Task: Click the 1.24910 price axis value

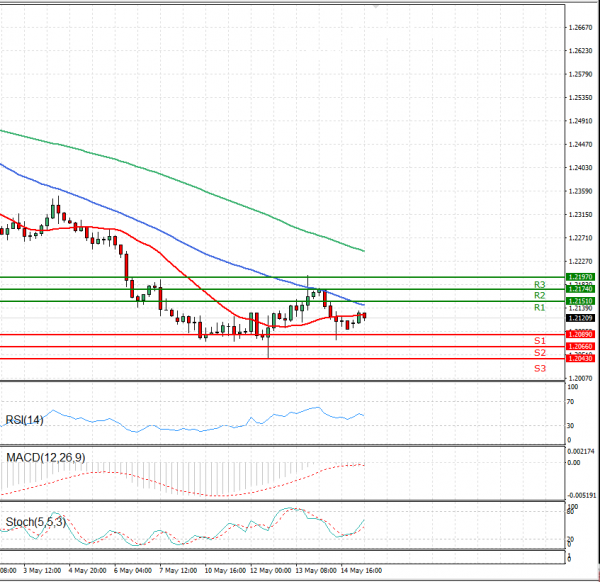Action: point(580,121)
